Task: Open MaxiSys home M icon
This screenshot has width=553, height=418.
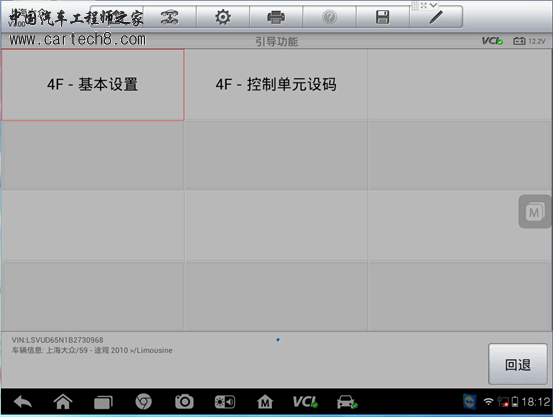Action: (x=265, y=402)
